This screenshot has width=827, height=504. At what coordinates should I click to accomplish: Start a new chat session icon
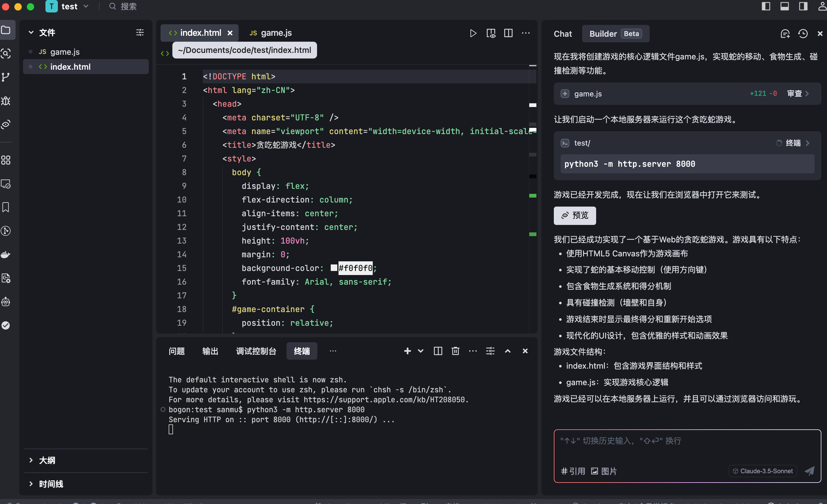785,34
